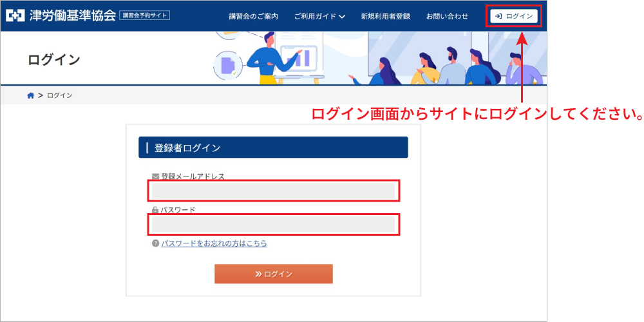Go to 新規利用者登録 in the navigation
Image resolution: width=644 pixels, height=322 pixels.
click(385, 16)
